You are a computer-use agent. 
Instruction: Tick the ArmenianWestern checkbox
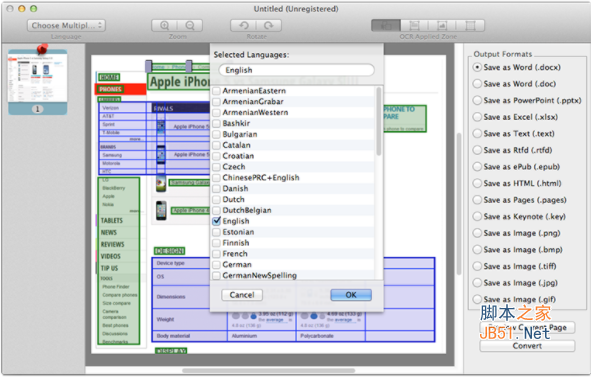tap(216, 113)
